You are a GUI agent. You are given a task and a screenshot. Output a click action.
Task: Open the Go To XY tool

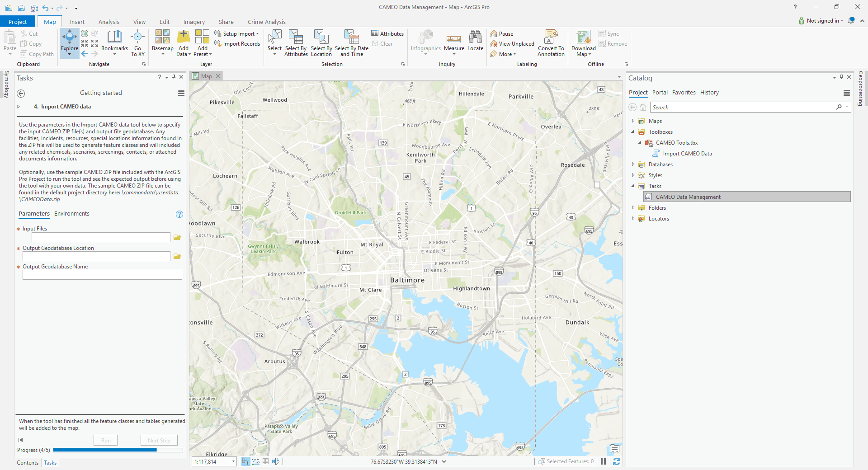pyautogui.click(x=138, y=43)
